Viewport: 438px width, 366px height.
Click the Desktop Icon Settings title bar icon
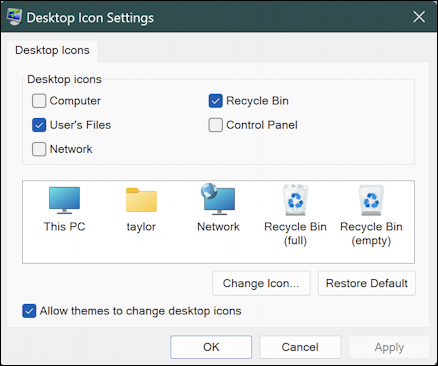[x=14, y=17]
